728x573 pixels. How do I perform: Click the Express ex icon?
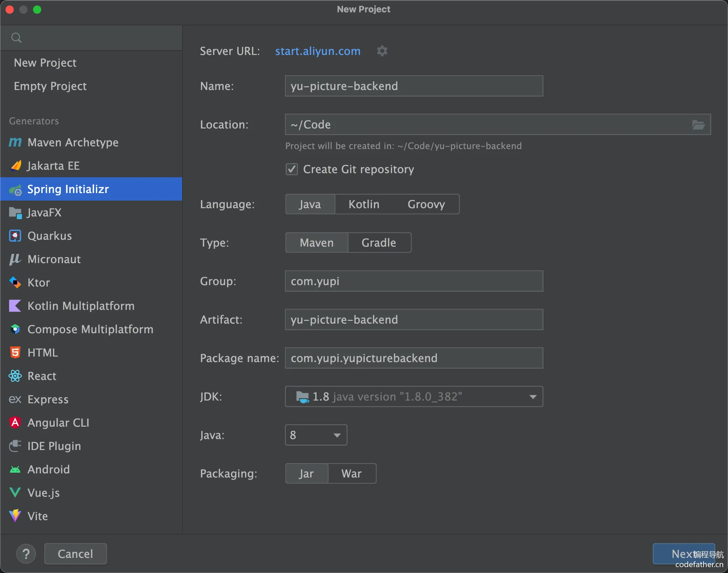click(15, 399)
